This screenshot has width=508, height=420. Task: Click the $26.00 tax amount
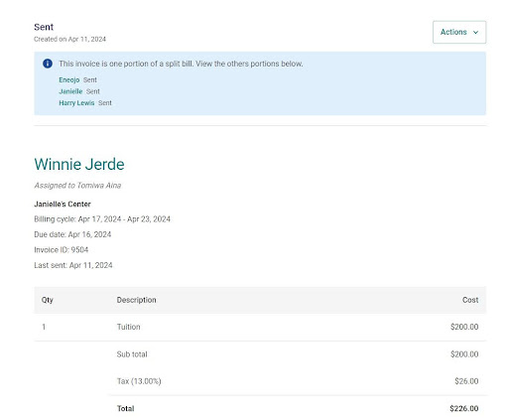coord(466,381)
